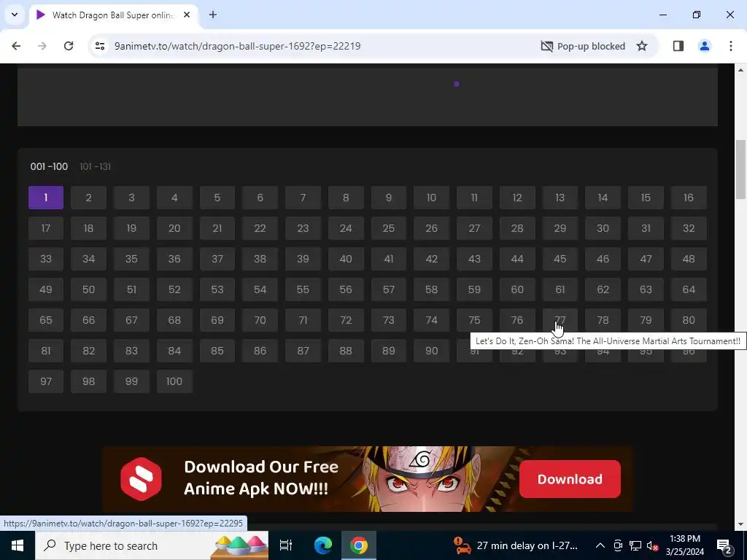Open the Chrome profile menu

point(704,46)
